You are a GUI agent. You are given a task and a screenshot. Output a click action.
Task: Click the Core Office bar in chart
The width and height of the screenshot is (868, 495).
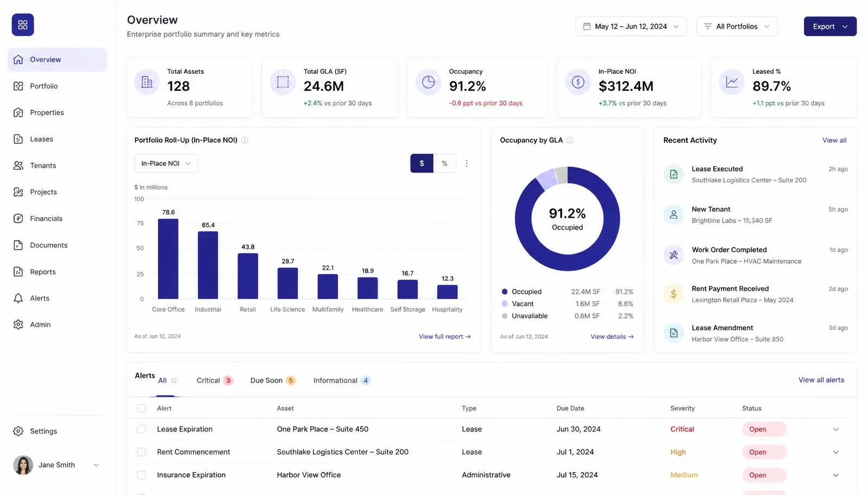tap(168, 259)
